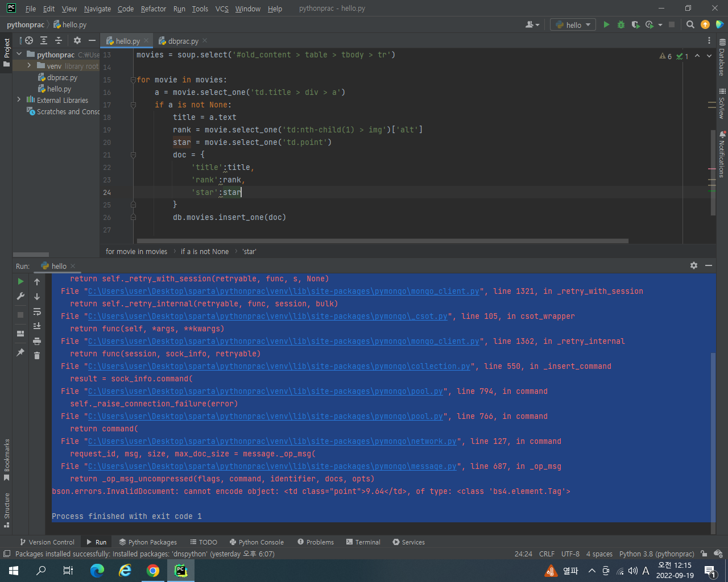
Task: Toggle soft-wrap in Run console
Action: coord(37,311)
